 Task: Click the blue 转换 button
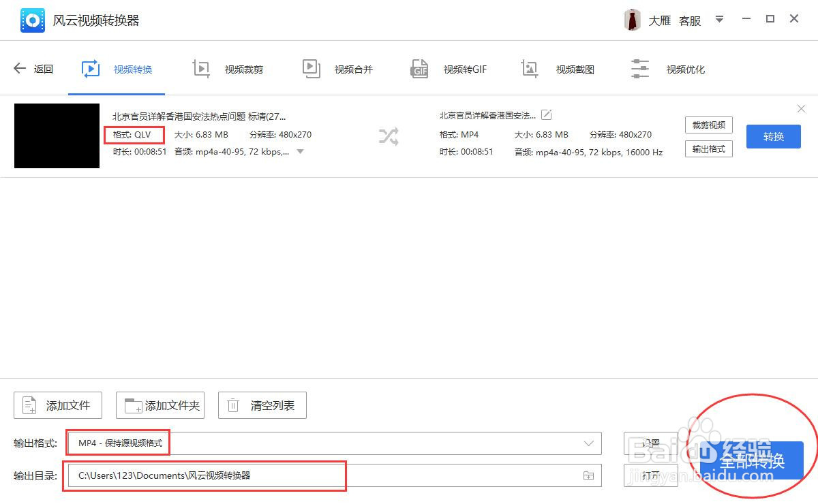point(774,136)
